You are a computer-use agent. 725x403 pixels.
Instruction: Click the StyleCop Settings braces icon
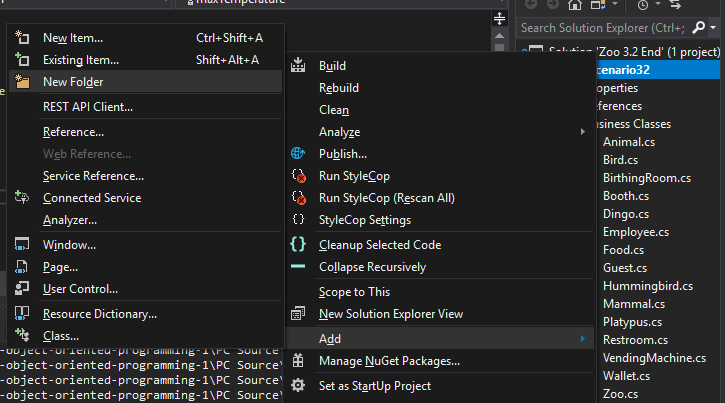point(298,220)
